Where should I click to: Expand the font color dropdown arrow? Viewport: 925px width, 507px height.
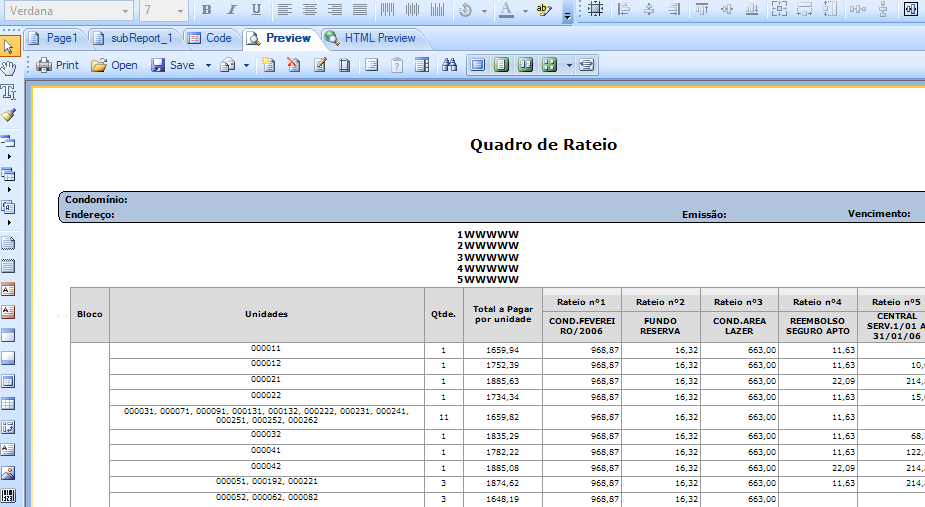pyautogui.click(x=525, y=11)
